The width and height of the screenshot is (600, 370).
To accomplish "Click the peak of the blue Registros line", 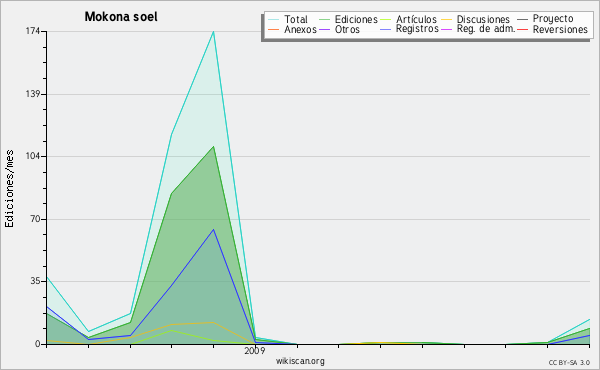I will 213,230.
